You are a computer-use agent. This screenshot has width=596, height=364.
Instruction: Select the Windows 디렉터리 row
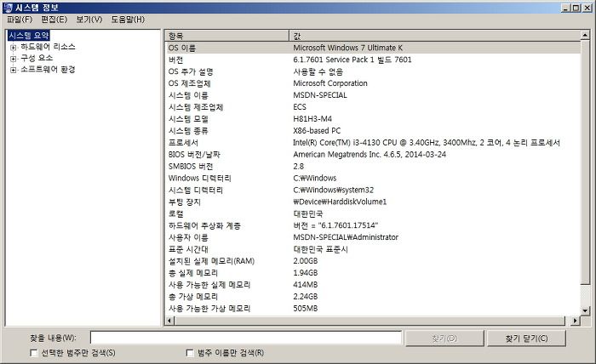pos(373,178)
